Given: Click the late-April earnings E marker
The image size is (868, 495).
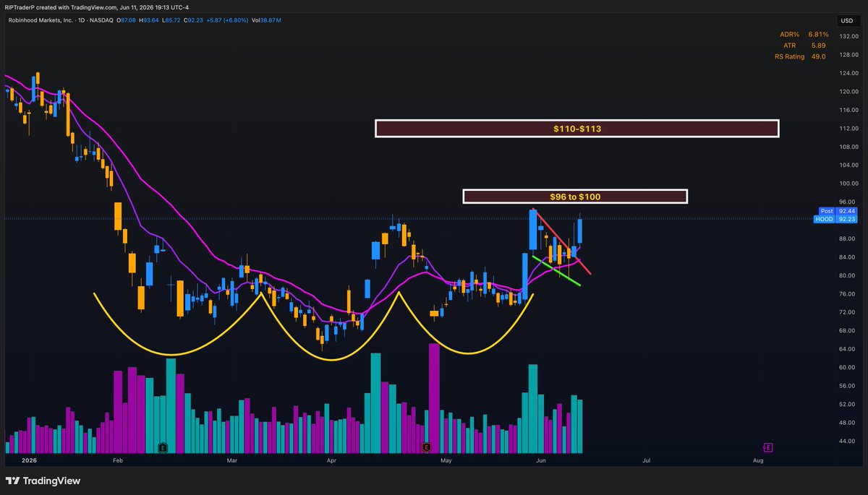Looking at the screenshot, I should (x=427, y=447).
